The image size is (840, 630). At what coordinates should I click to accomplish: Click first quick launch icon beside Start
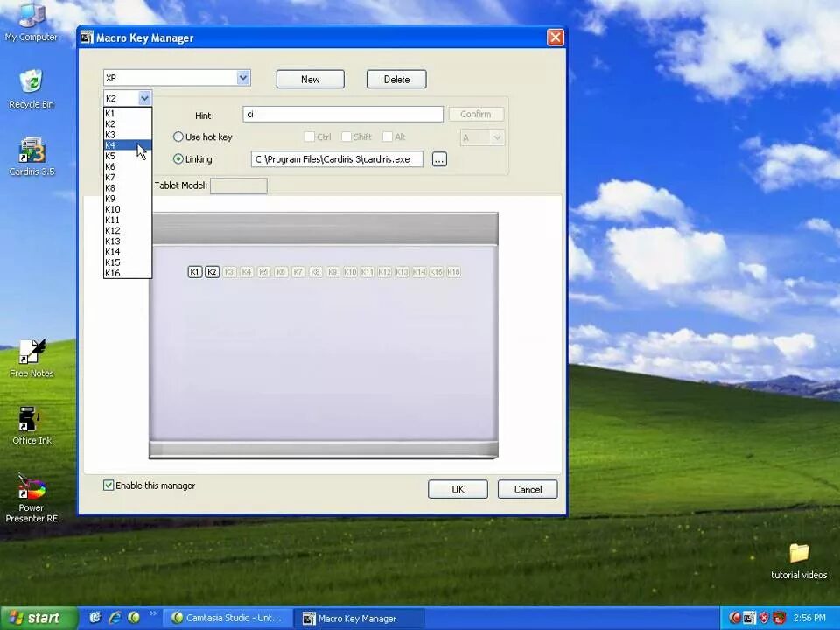[x=94, y=618]
